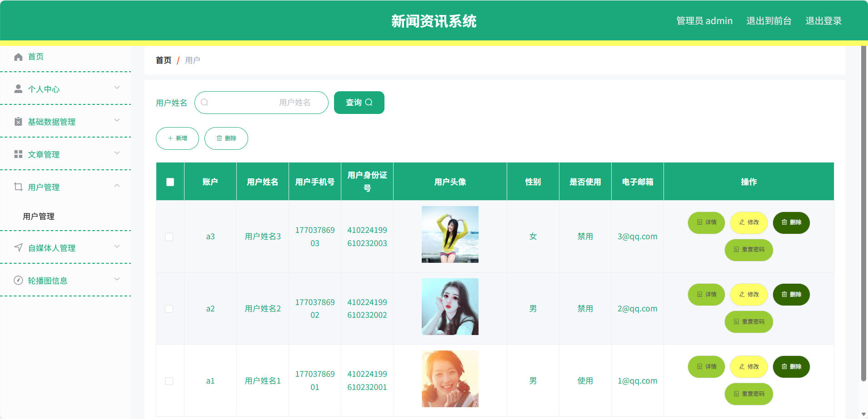Click the 新增 add button
Screen dimensions: 868x419
177,138
